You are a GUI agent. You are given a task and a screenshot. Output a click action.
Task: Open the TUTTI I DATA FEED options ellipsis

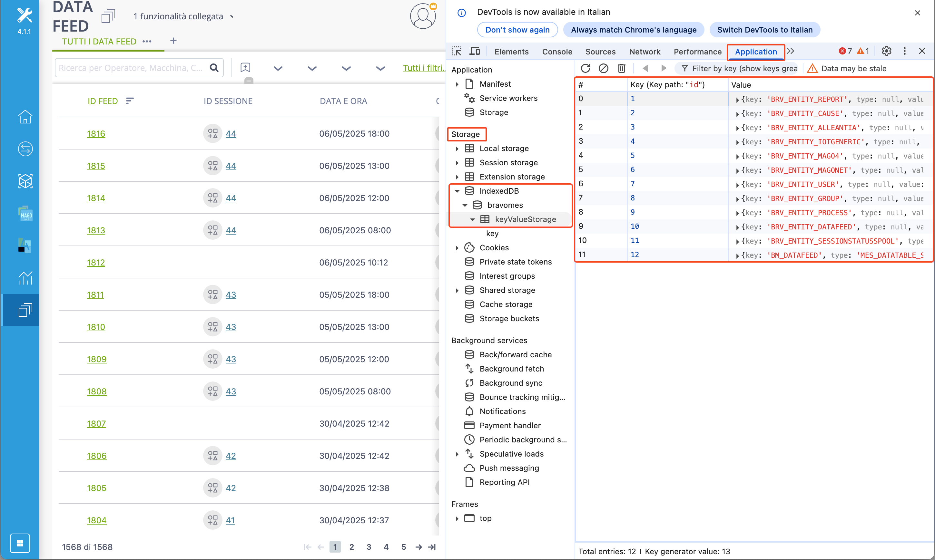click(147, 41)
